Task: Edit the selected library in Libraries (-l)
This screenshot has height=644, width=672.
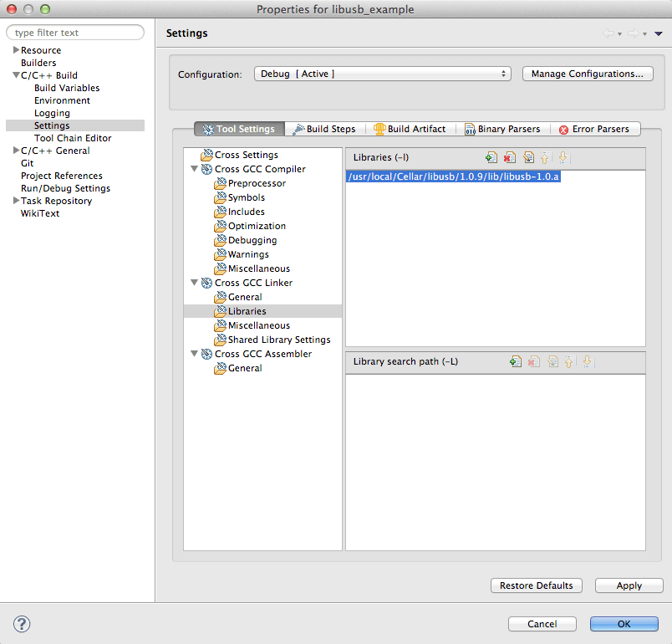Action: (528, 157)
